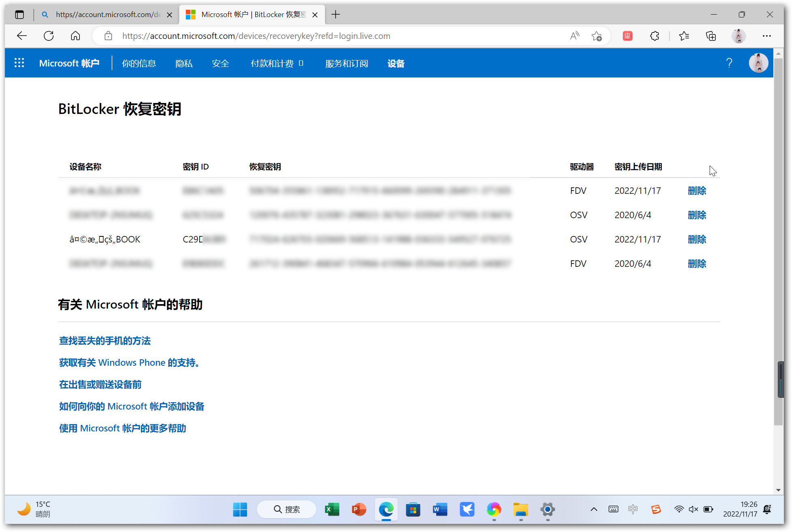Click the browser address bar URL

click(x=256, y=36)
